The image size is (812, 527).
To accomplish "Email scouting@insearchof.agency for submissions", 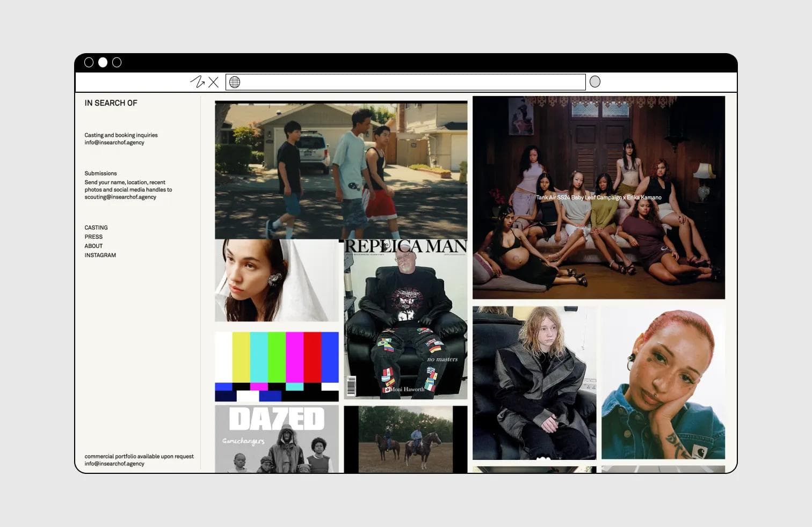I will (120, 197).
